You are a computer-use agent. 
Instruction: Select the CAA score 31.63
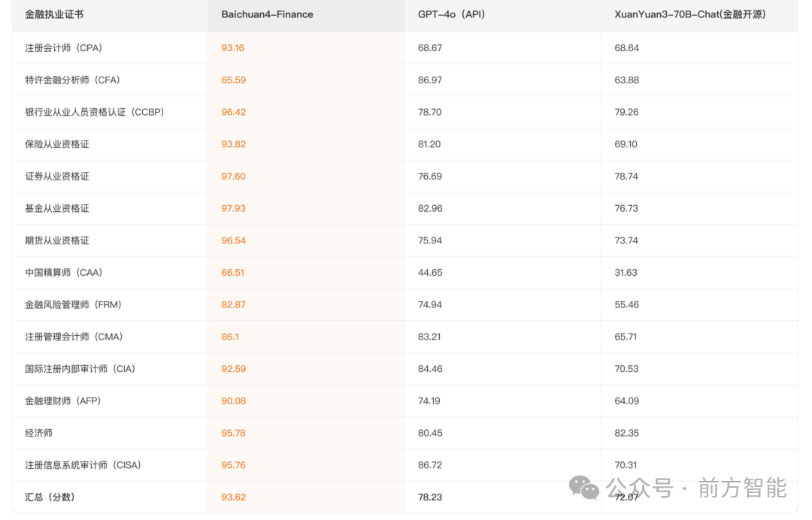[x=626, y=272]
